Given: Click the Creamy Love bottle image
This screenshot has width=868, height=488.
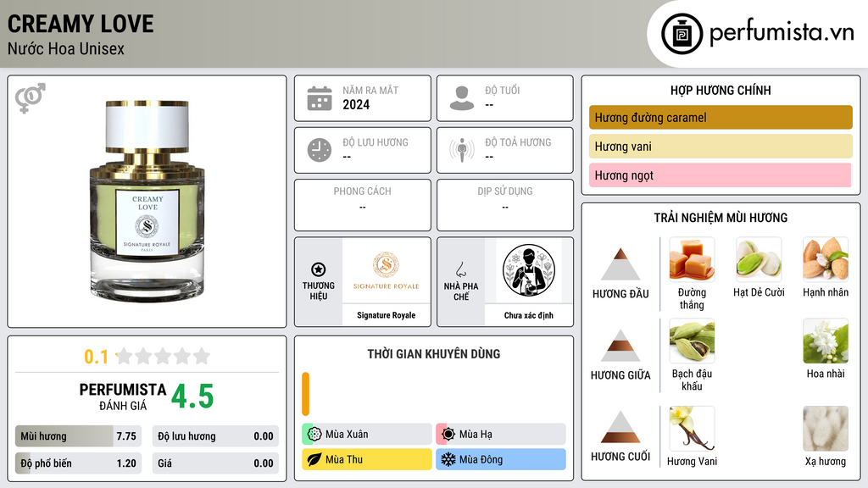Looking at the screenshot, I should tap(147, 201).
